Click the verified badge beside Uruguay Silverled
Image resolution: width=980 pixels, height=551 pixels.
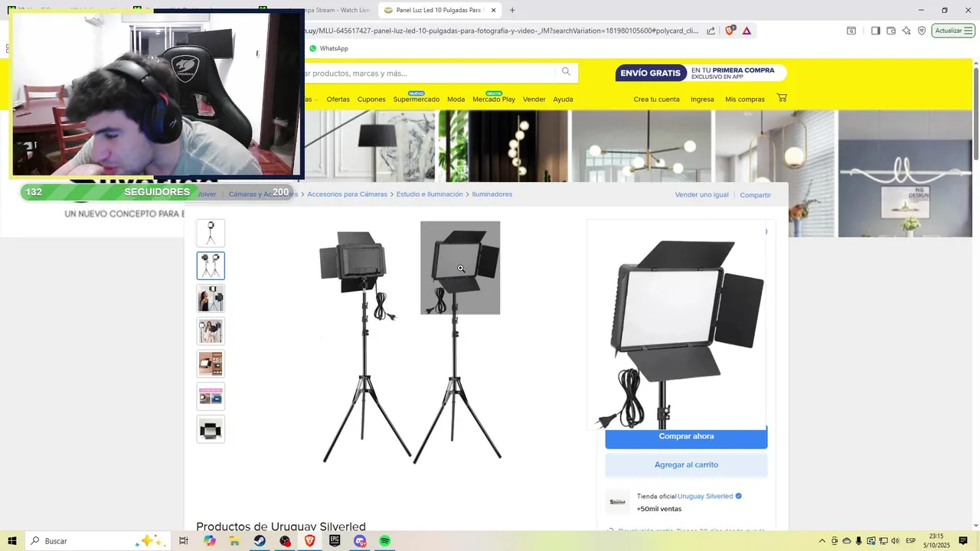(x=739, y=496)
